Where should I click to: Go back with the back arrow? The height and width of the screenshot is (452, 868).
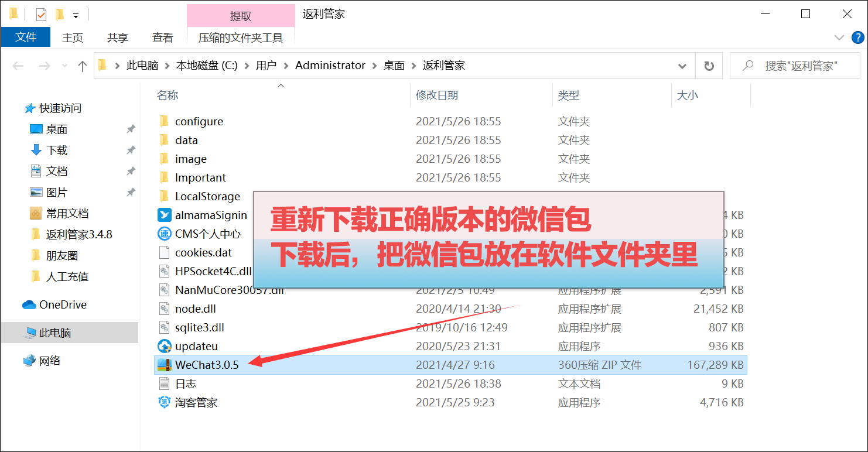tap(18, 66)
